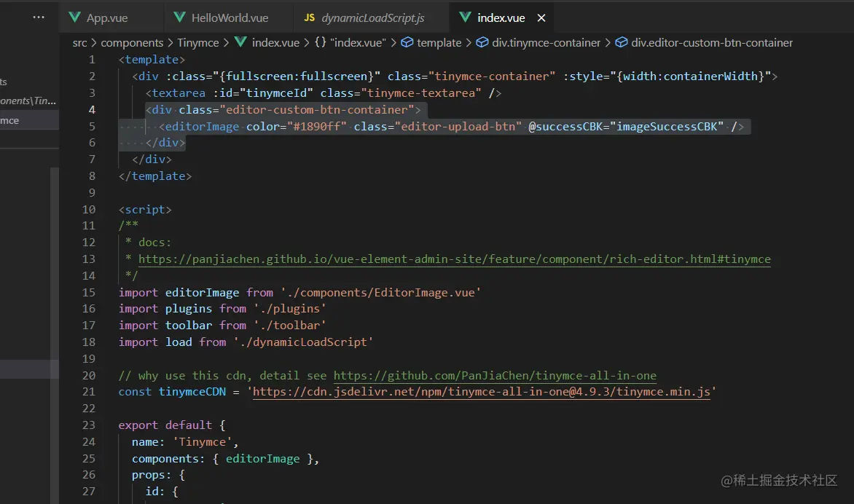The image size is (854, 504).
Task: Click the './dynamicLoadScript' import path
Action: click(303, 342)
